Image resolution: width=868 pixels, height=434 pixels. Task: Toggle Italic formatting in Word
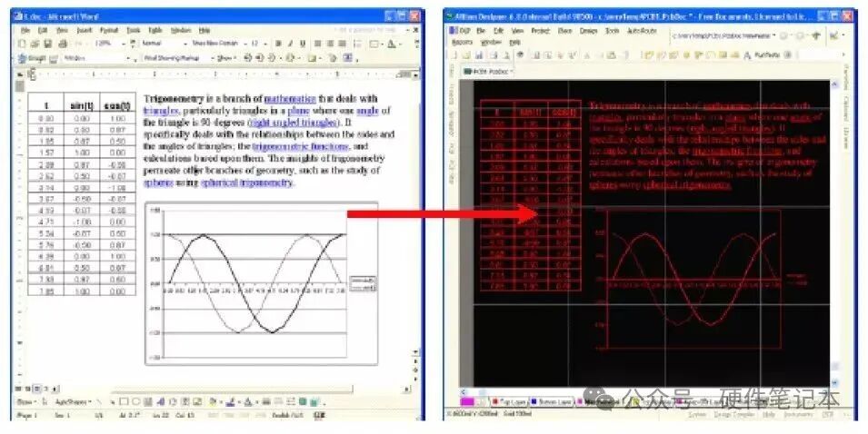click(290, 44)
